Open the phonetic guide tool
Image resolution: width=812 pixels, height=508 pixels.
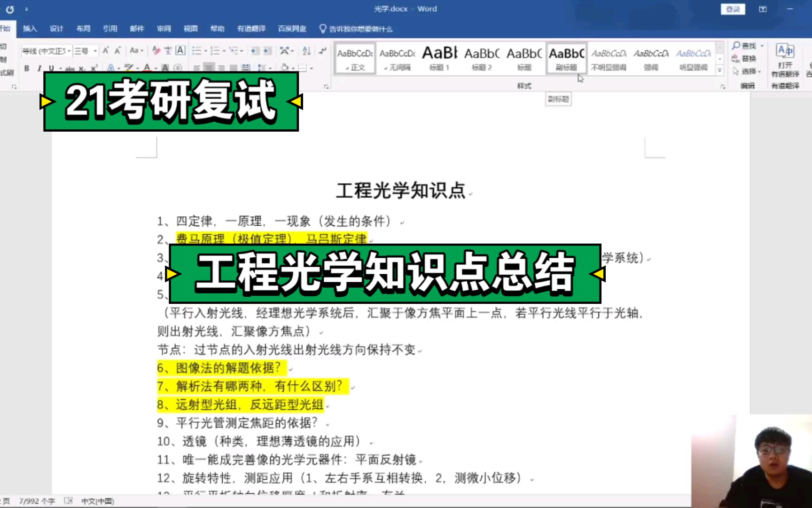pyautogui.click(x=168, y=51)
